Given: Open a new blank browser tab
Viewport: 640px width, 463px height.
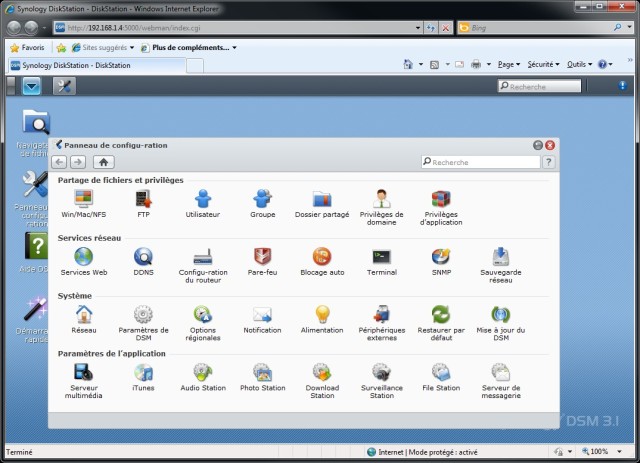Looking at the screenshot, I should (x=195, y=66).
